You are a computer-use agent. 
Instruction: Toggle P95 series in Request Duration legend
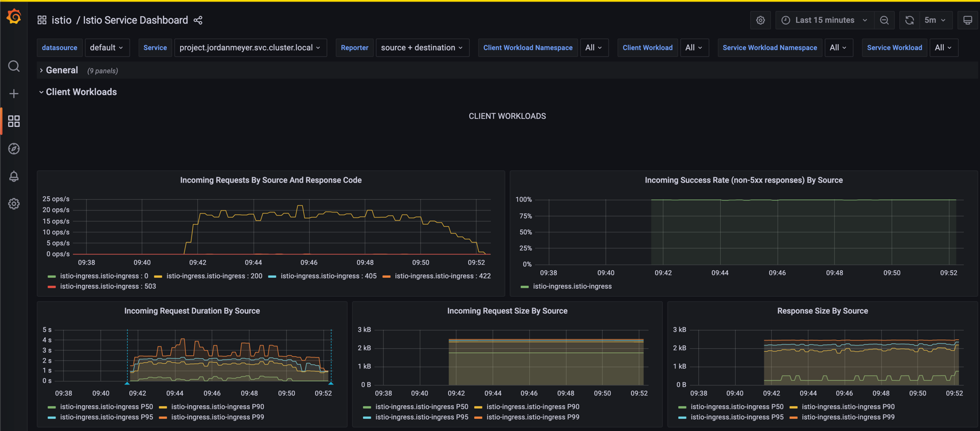coord(107,417)
